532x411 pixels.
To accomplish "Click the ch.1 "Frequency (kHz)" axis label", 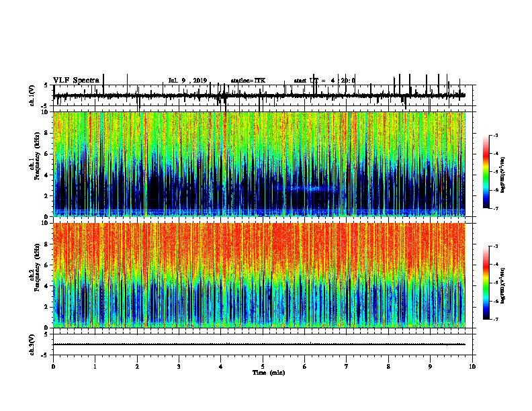I will [x=37, y=156].
